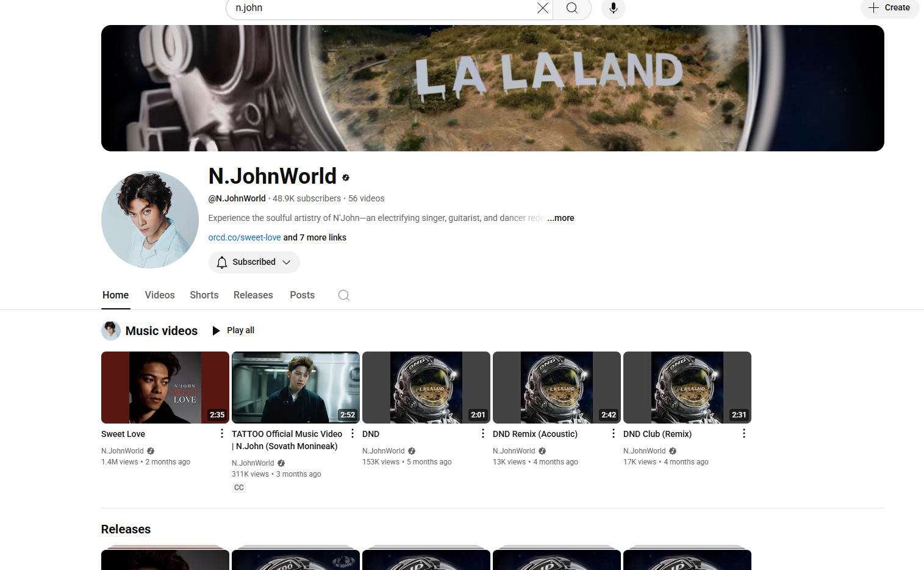Click the 2:35 duration badge on Sweet Love
This screenshot has height=570, width=924.
[217, 414]
